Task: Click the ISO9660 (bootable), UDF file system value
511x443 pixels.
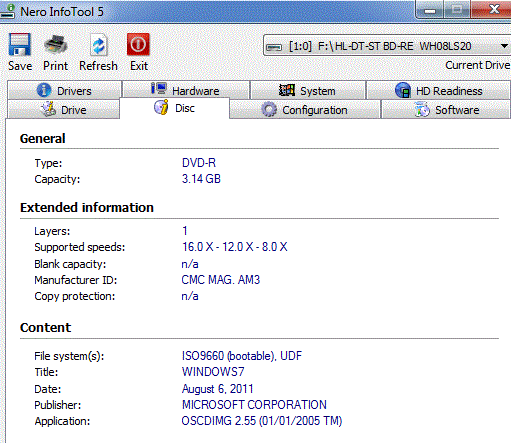Action: click(242, 356)
